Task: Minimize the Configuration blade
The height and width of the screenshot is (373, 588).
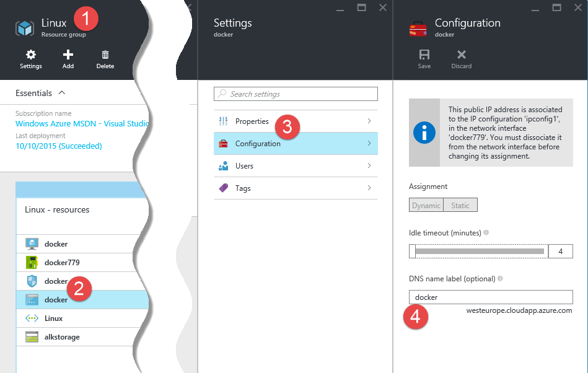Action: click(x=535, y=9)
